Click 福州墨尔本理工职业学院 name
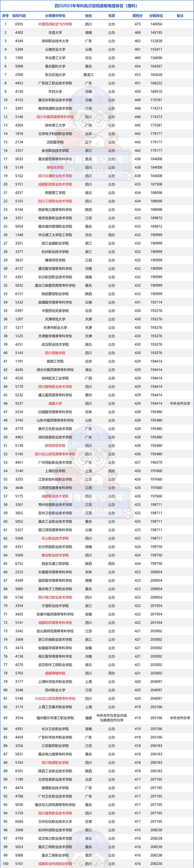Screen dimensions: 194x868 [55, 718]
